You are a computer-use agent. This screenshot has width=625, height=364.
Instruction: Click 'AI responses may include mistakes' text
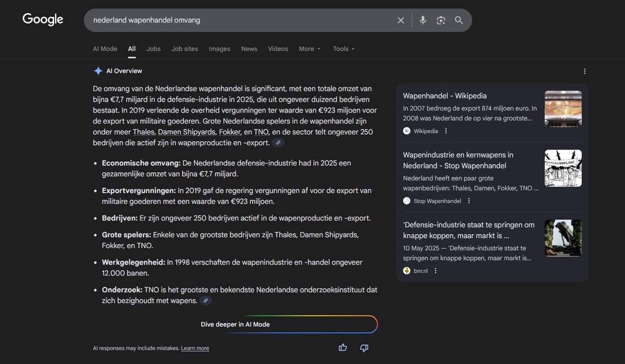pos(136,348)
